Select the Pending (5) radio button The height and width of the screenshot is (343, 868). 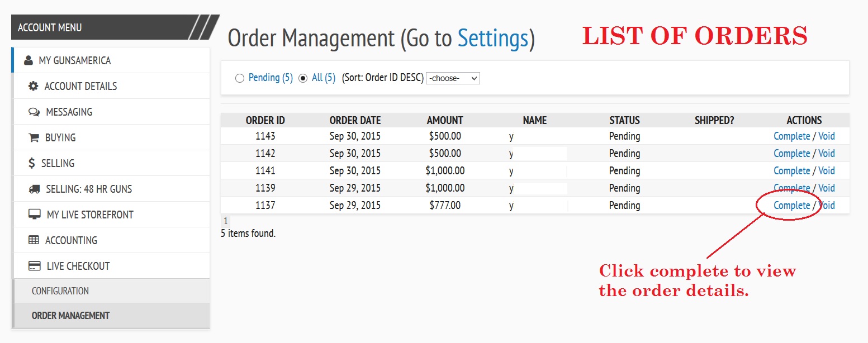(240, 78)
